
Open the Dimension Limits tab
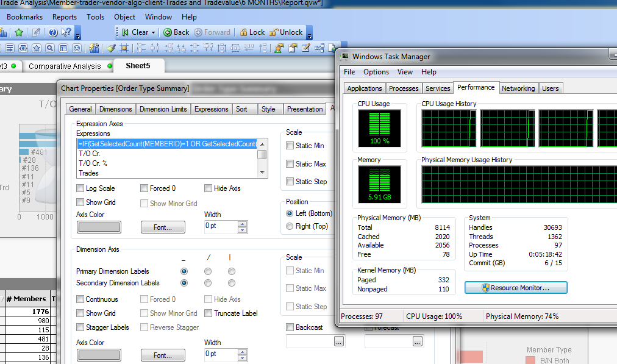pyautogui.click(x=163, y=109)
